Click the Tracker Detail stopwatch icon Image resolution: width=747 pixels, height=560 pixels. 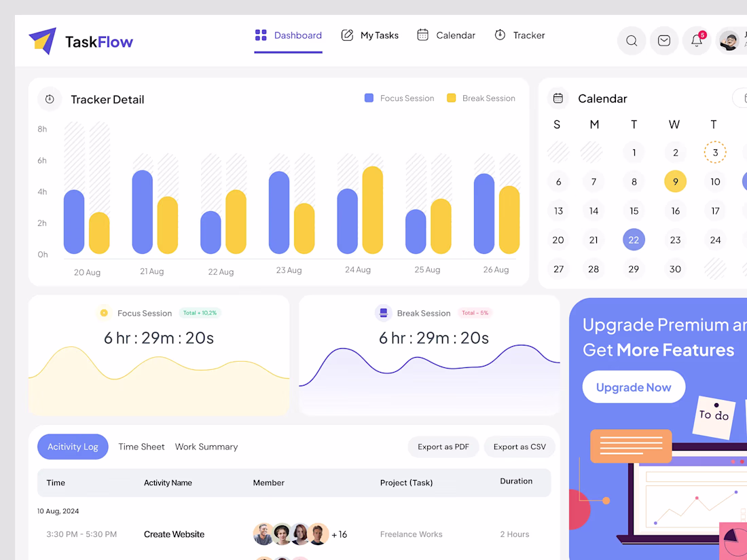[50, 99]
